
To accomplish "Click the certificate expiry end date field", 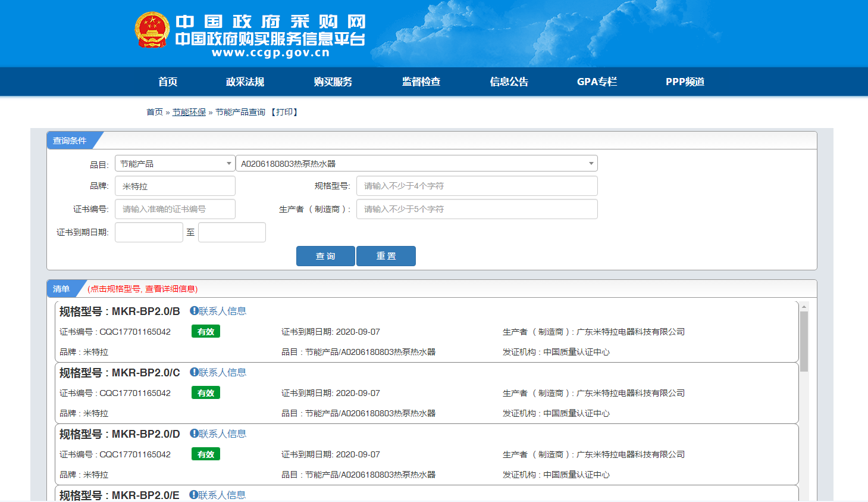I will tap(232, 232).
